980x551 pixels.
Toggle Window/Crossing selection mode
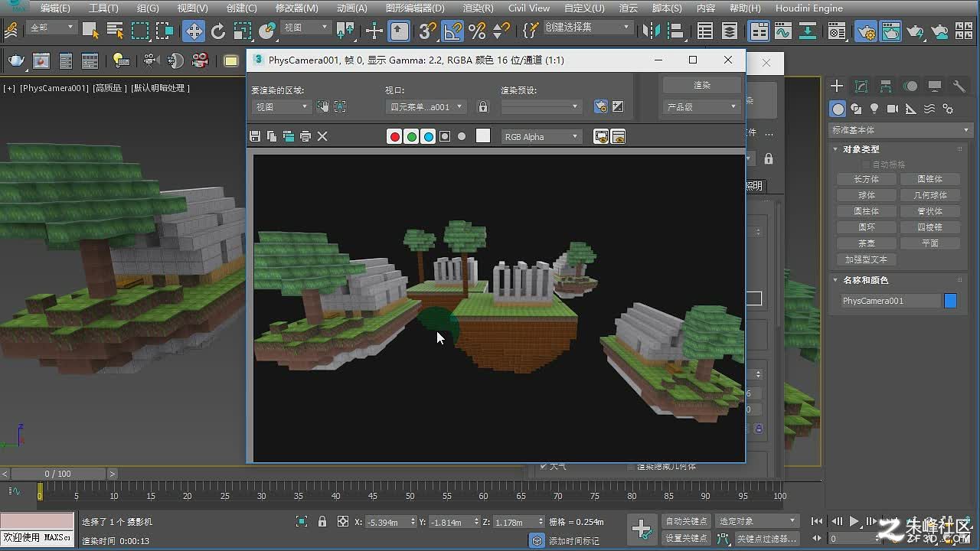tap(165, 31)
